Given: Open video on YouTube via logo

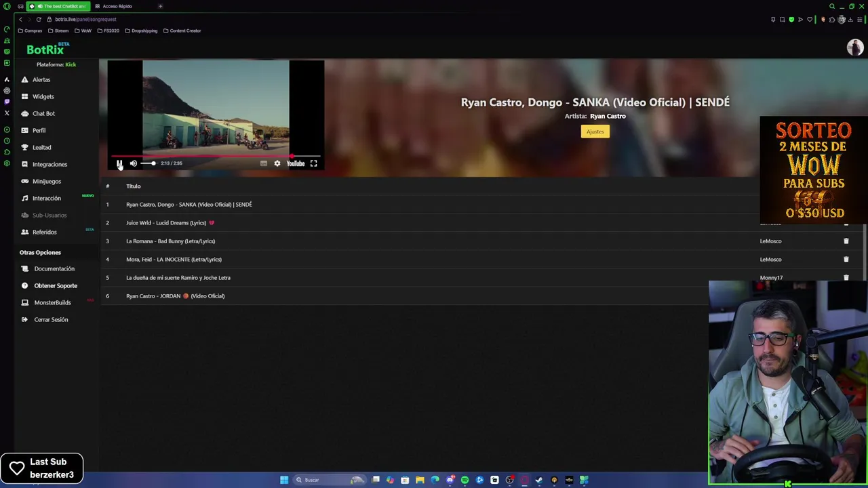Looking at the screenshot, I should point(295,163).
